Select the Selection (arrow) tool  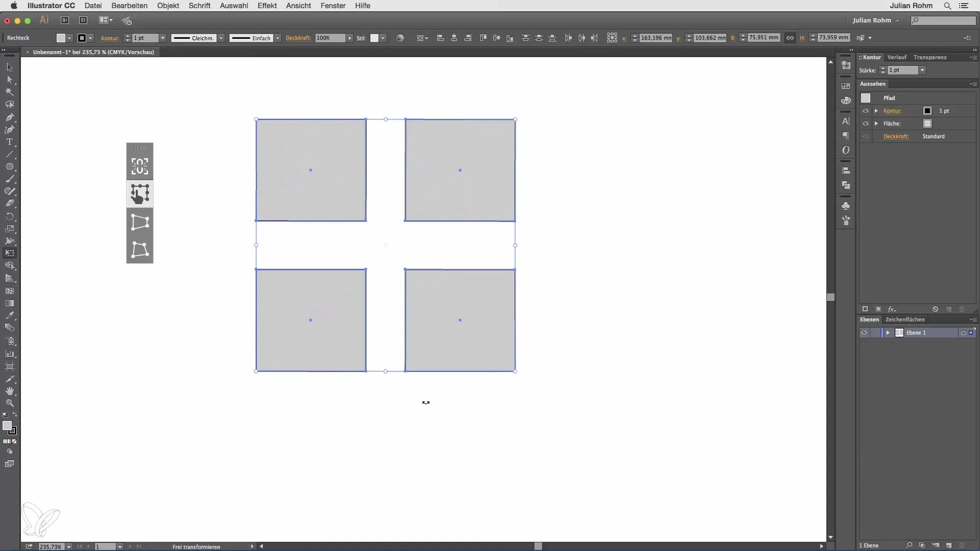coord(10,67)
